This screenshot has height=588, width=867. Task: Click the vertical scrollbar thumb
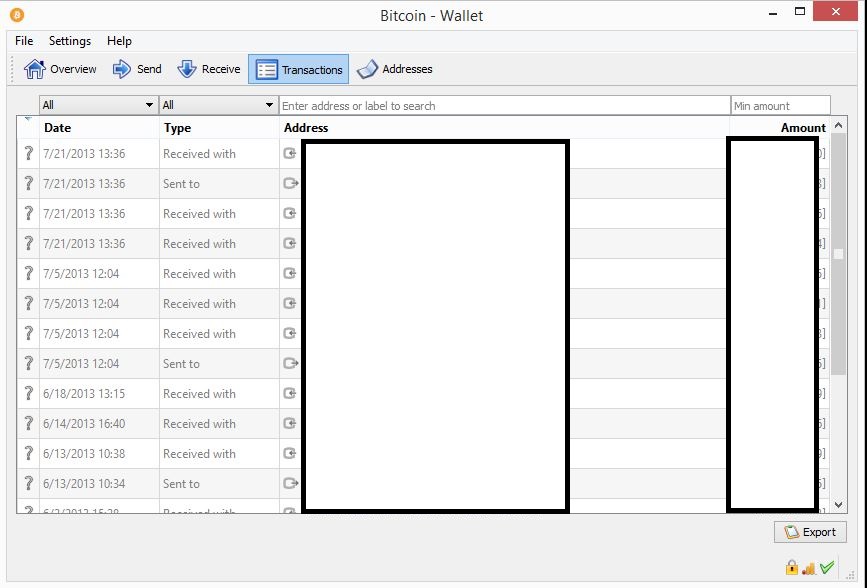[838, 254]
